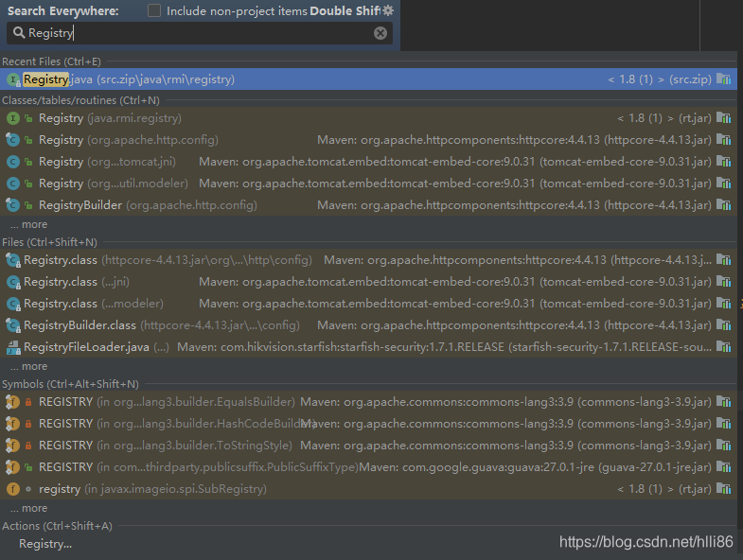Viewport: 743px width, 560px height.
Task: Click java source icon of RegistryFileLoader.java
Action: click(13, 348)
